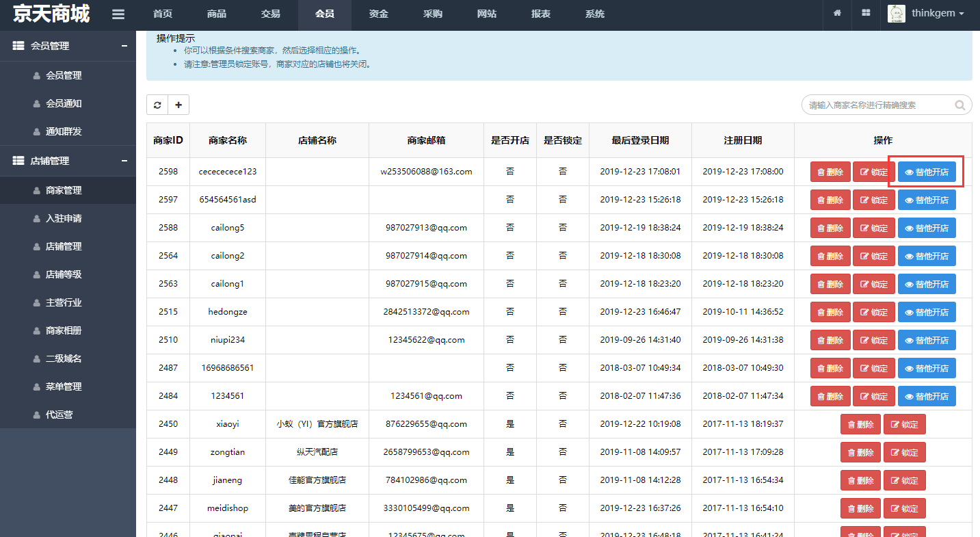Open 首页 in top navigation
This screenshot has width=980, height=537.
point(163,14)
